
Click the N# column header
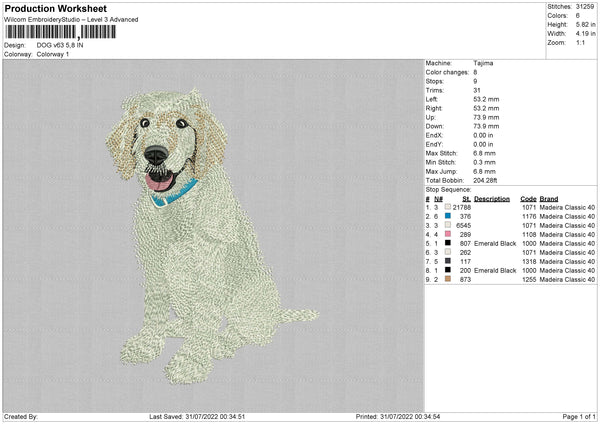[x=438, y=198]
